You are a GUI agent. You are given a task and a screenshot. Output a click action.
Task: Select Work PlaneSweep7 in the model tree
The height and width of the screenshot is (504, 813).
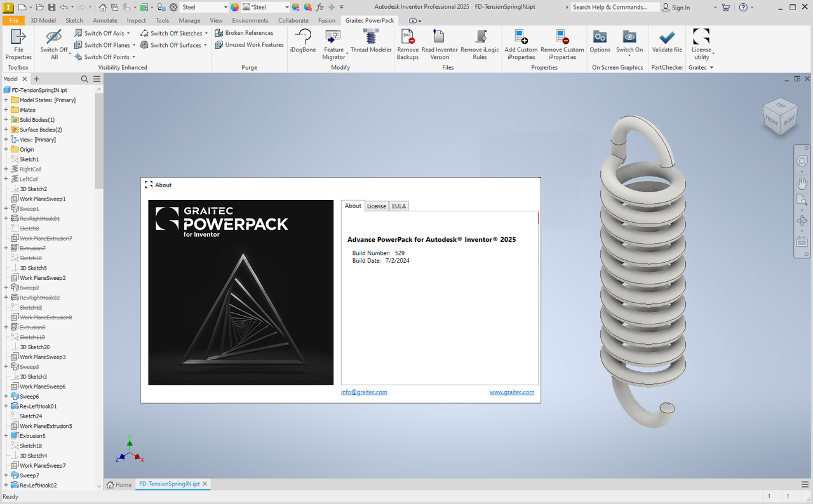click(x=43, y=465)
